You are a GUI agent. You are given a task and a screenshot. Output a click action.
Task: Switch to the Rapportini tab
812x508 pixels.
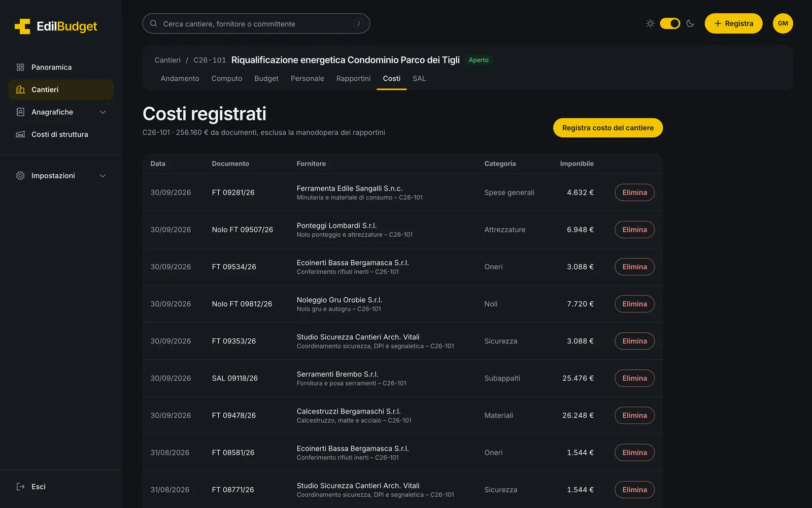click(x=353, y=79)
